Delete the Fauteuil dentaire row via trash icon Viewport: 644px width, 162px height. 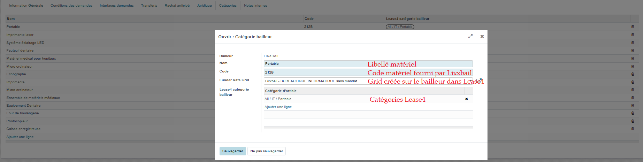[632, 51]
